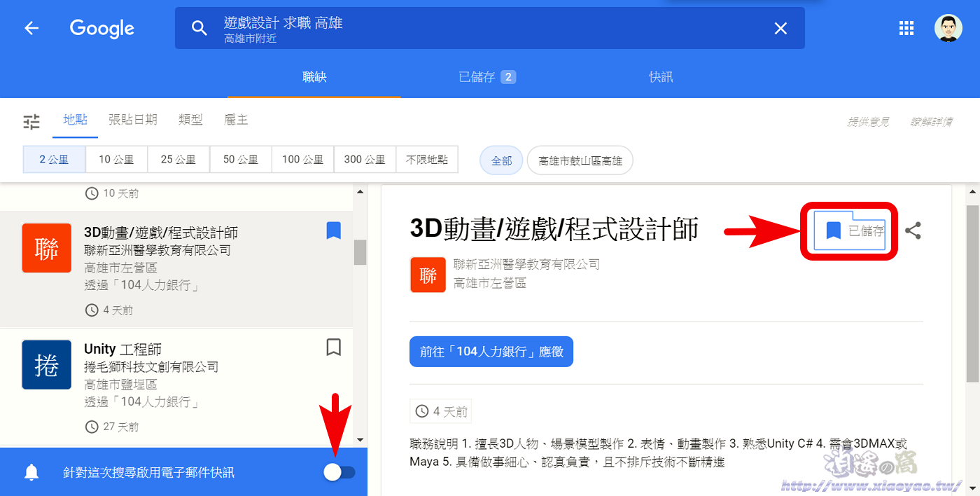The height and width of the screenshot is (496, 980).
Task: Choose the 2 公里 distance option
Action: pyautogui.click(x=54, y=160)
